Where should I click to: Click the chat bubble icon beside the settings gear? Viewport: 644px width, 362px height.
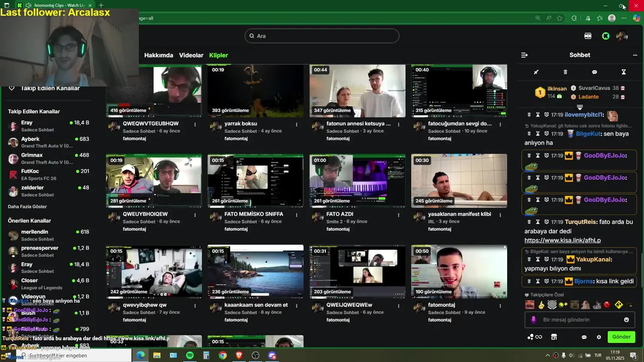click(x=584, y=337)
